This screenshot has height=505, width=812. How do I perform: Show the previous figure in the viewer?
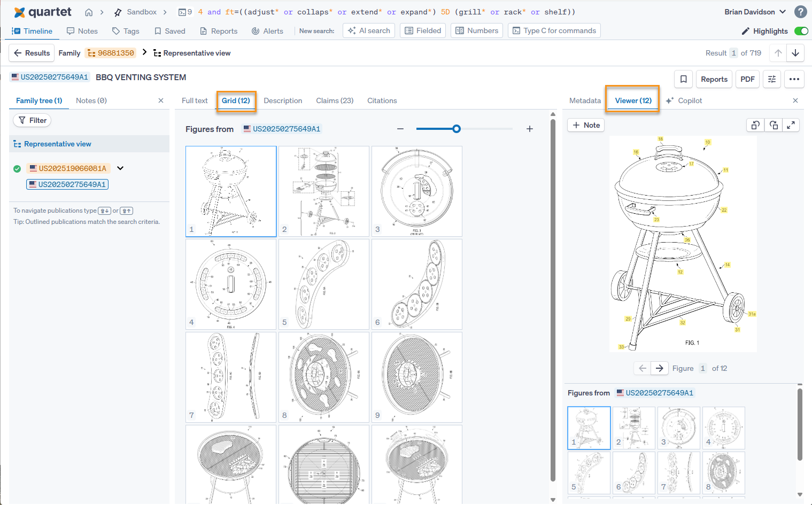pos(643,368)
